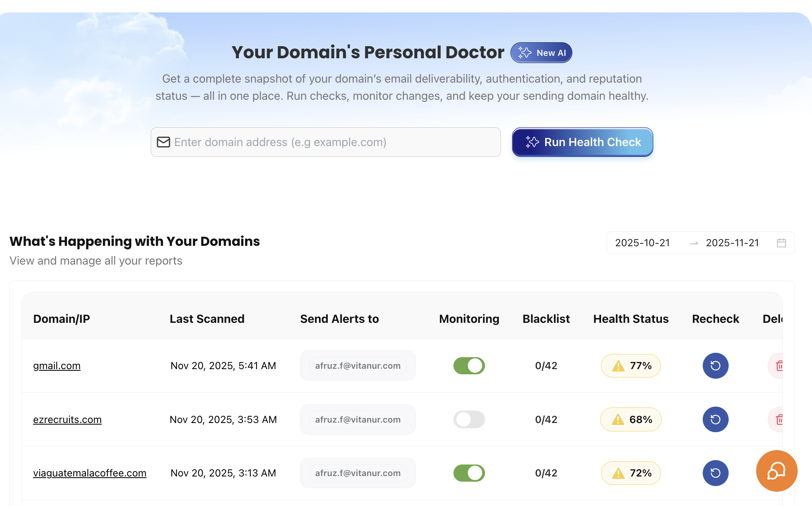Viewport: 812px width, 506px height.
Task: Delete the gmail.com domain row
Action: point(778,366)
